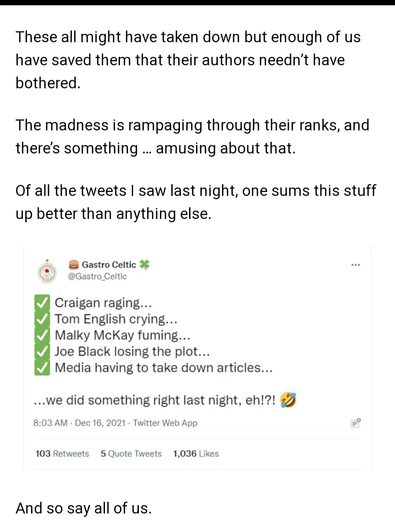
Task: Click green check beside Malky McKay fuming
Action: click(42, 335)
